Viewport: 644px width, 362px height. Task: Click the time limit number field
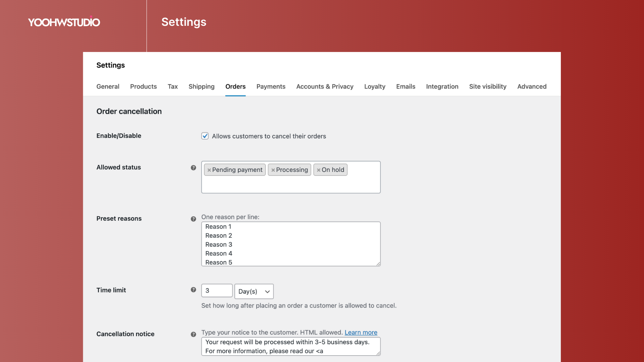(217, 291)
